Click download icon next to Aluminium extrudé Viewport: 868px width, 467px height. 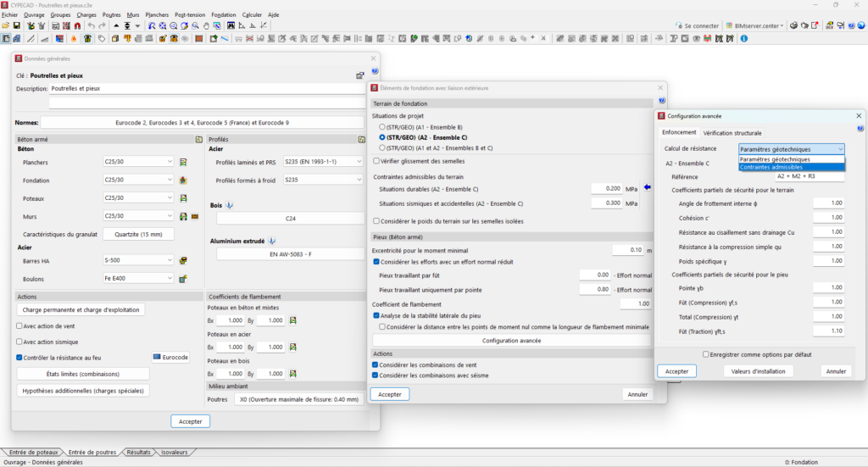point(272,242)
